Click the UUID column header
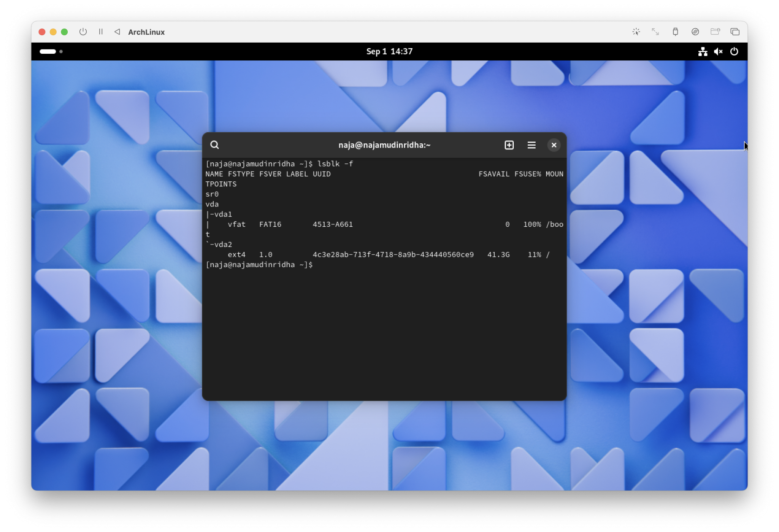 [322, 174]
